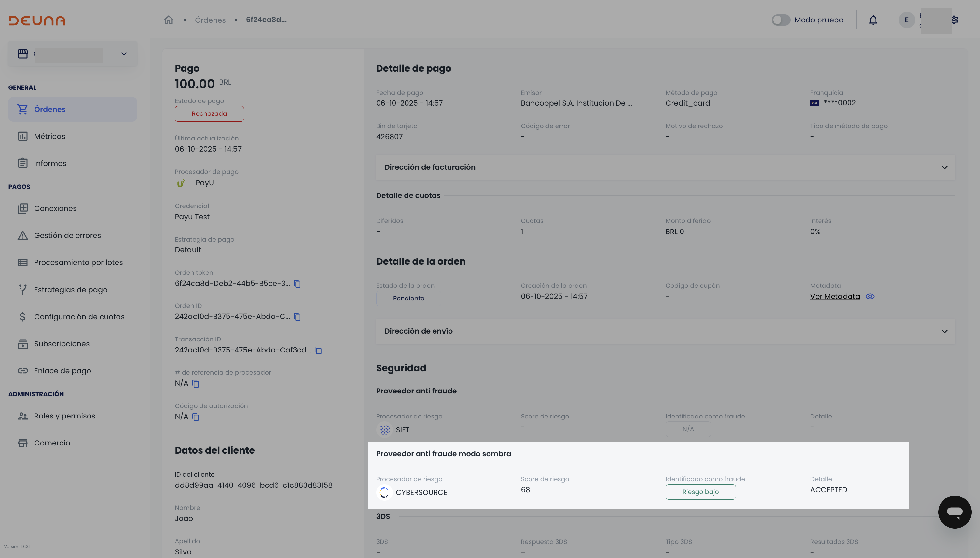This screenshot has width=980, height=558.
Task: Click the DEUNA logo
Action: (37, 20)
